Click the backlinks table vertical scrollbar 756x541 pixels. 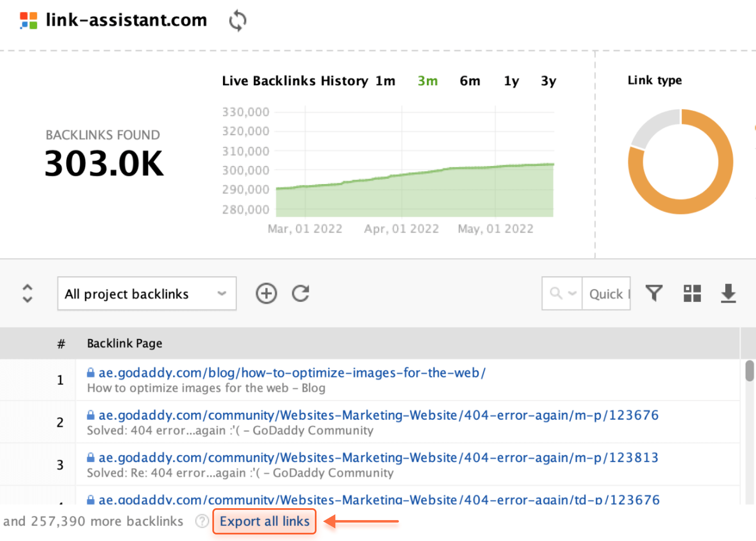click(x=749, y=371)
